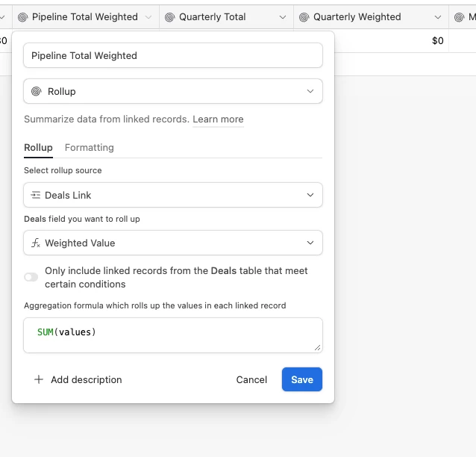Click the plus icon beside Add description
The width and height of the screenshot is (476, 457).
click(x=39, y=379)
